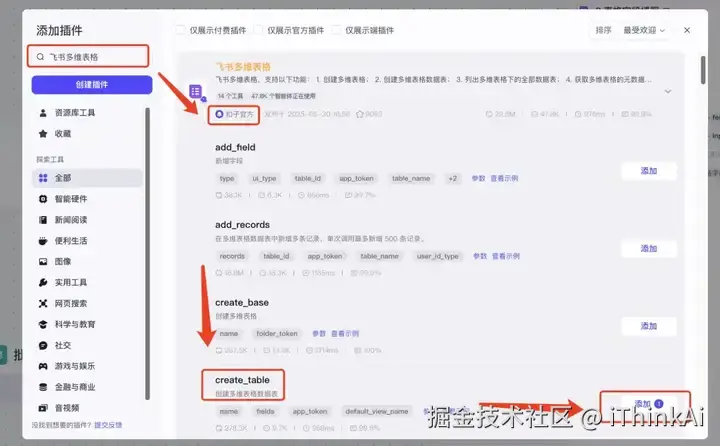
Task: Add the add_records tool
Action: [x=649, y=248]
